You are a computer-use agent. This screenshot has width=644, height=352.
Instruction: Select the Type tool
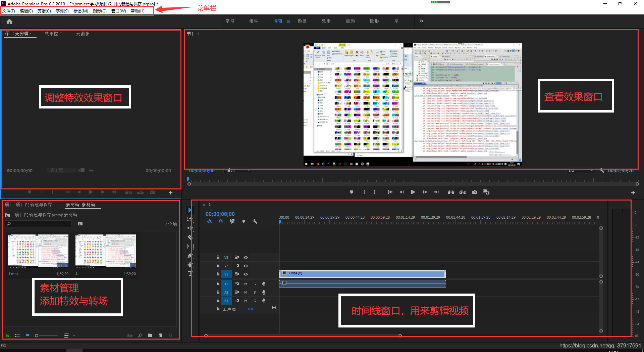[x=190, y=273]
